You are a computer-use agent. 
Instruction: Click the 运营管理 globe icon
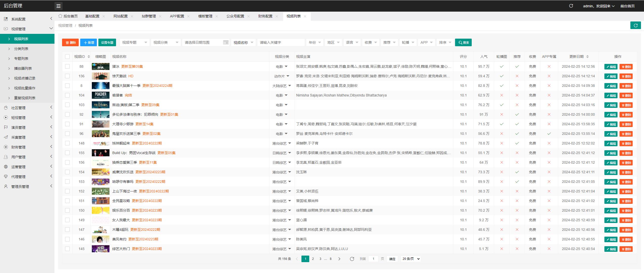[x=6, y=167]
